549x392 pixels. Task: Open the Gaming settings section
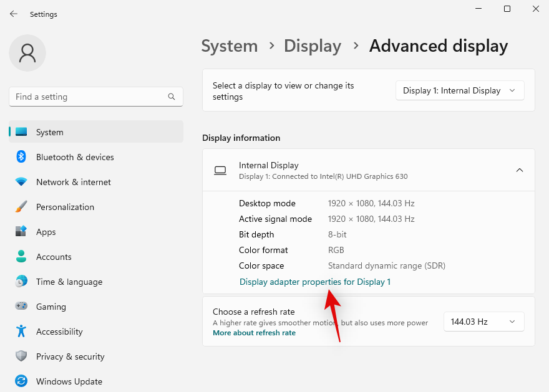click(x=51, y=307)
